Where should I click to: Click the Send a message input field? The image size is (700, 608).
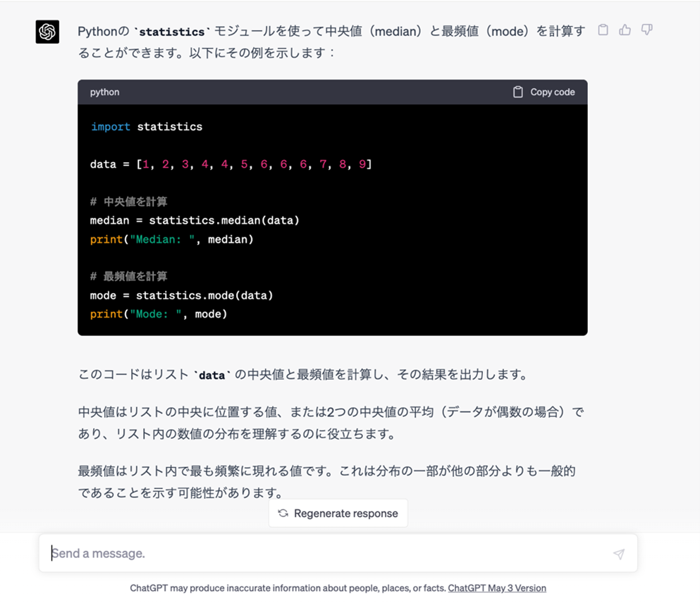click(x=211, y=555)
